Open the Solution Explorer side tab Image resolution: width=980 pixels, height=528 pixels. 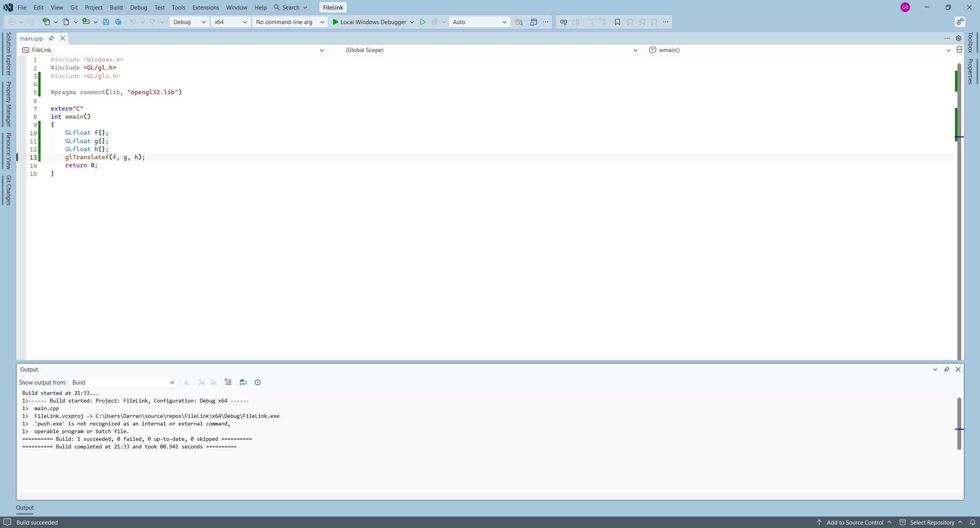click(8, 54)
